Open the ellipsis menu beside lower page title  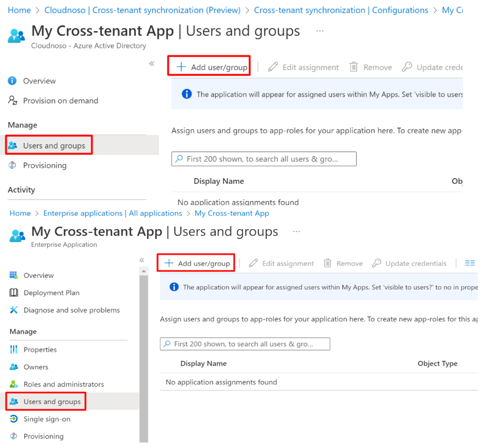coord(296,232)
